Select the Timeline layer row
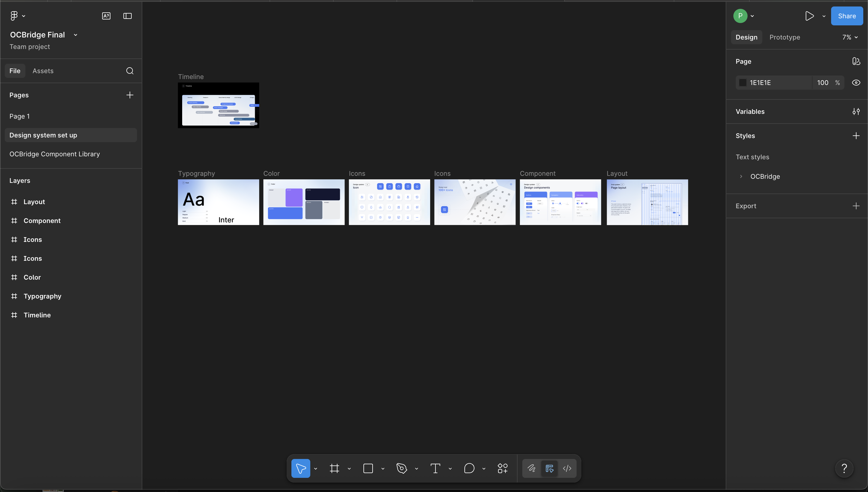Viewport: 868px width, 492px height. point(71,315)
